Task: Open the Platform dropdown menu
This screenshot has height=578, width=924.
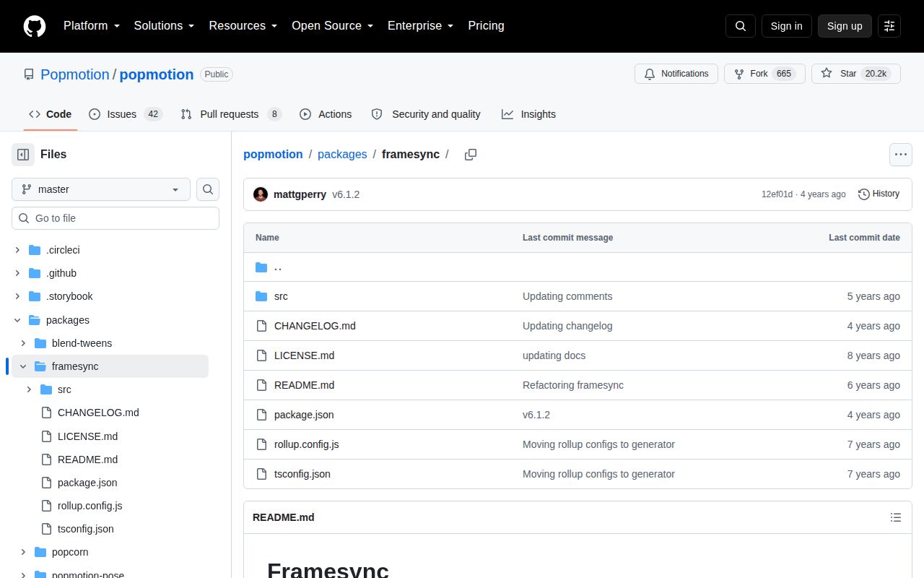Action: pyautogui.click(x=92, y=26)
